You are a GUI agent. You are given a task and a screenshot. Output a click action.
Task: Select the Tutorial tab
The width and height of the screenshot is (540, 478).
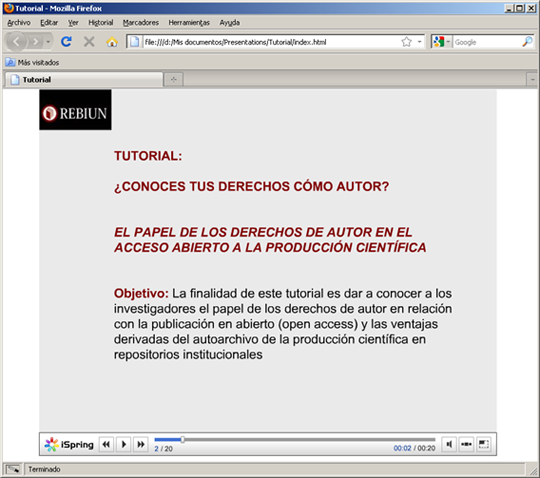(x=84, y=80)
